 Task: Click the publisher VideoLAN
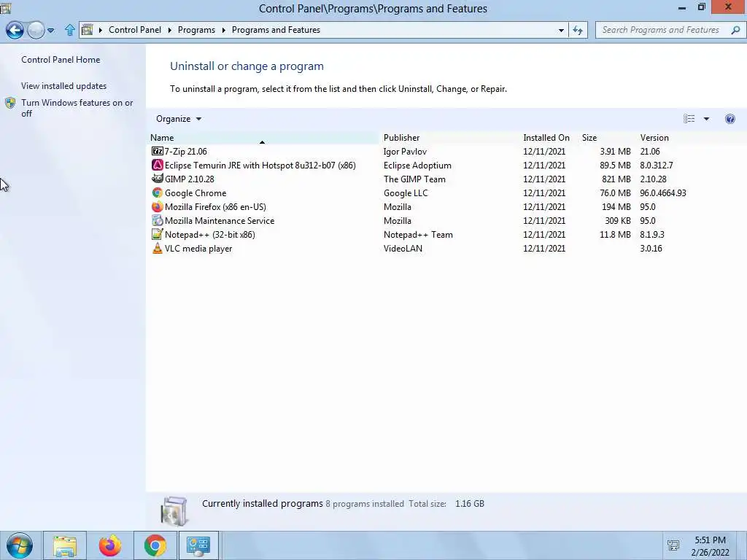[x=403, y=248]
